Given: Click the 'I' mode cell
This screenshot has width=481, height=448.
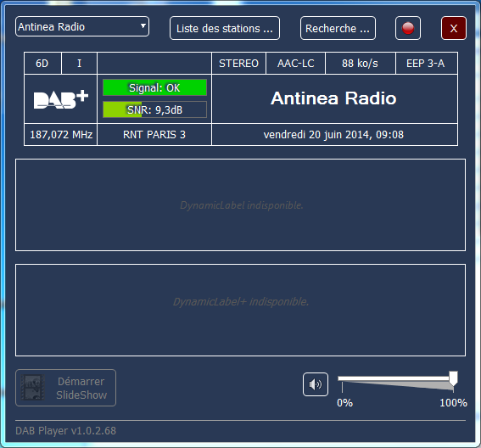Looking at the screenshot, I should 79,63.
